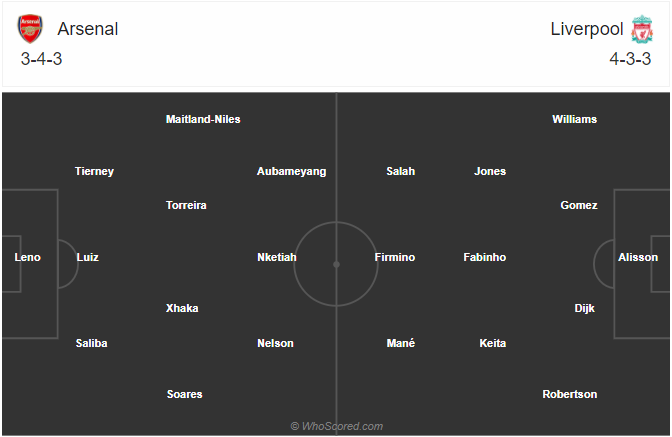Select player Salah on the pitch
Screen dimensions: 672x437
tap(401, 171)
